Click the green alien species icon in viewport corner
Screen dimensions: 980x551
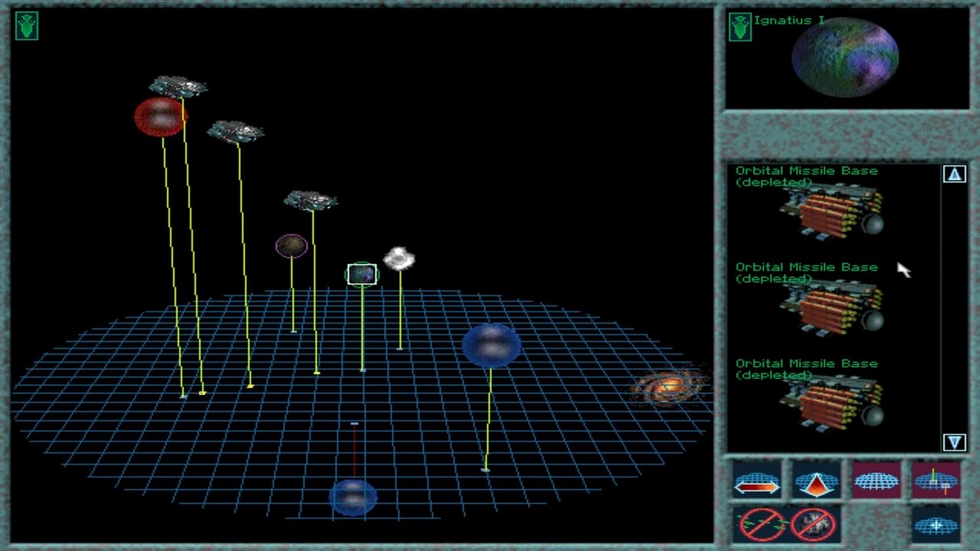(27, 25)
